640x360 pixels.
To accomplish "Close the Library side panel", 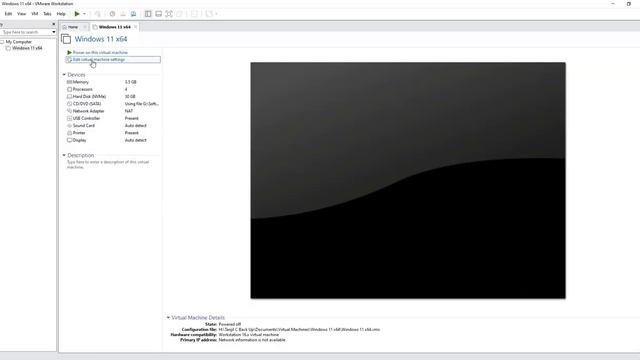I will (53, 24).
